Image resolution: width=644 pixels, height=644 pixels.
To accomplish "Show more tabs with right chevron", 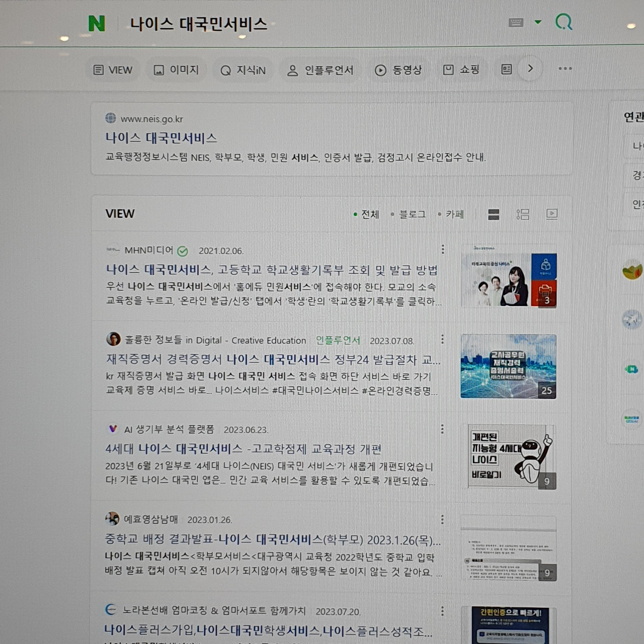I will [530, 69].
